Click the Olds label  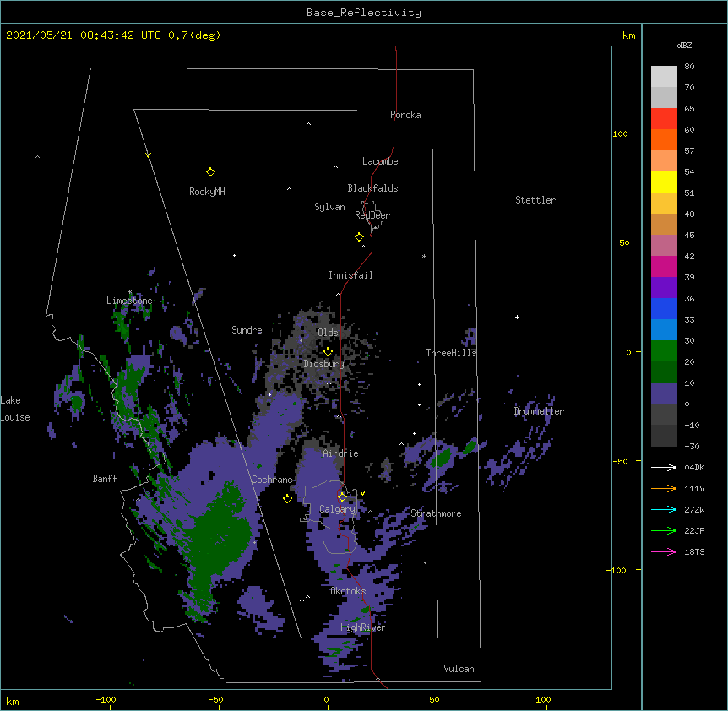pos(328,333)
